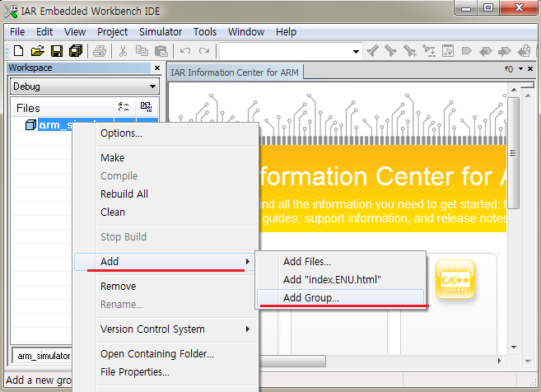Click the Toggle Bookmark toolbar icon
Image resolution: width=541 pixels, height=392 pixels.
click(466, 51)
